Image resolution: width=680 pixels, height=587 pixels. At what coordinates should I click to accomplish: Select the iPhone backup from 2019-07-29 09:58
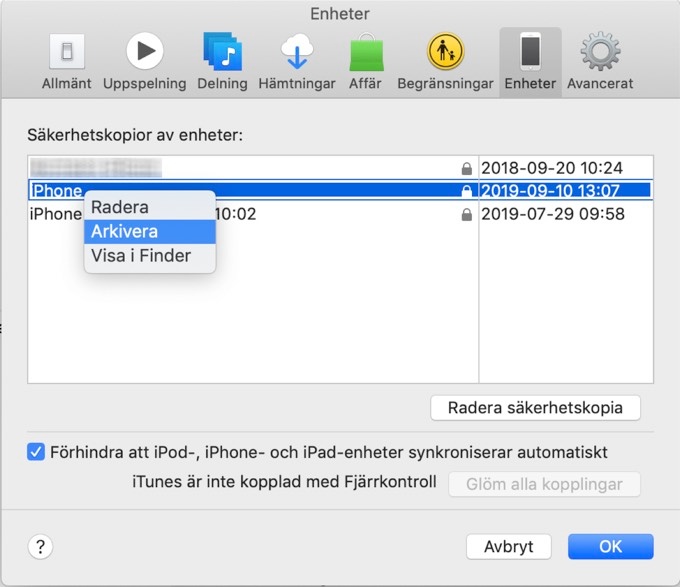(x=340, y=214)
